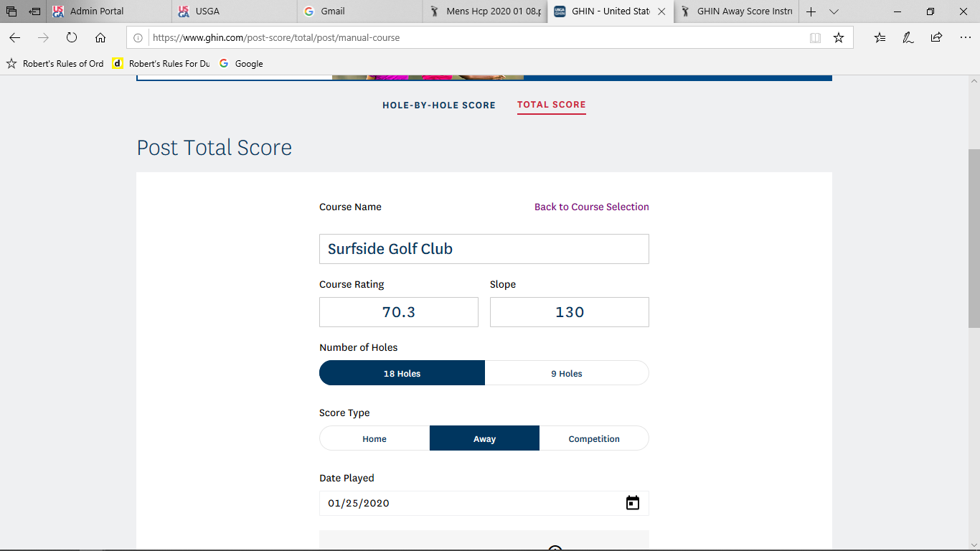Viewport: 980px width, 551px height.
Task: Click Back to Course Selection link
Action: coord(591,207)
